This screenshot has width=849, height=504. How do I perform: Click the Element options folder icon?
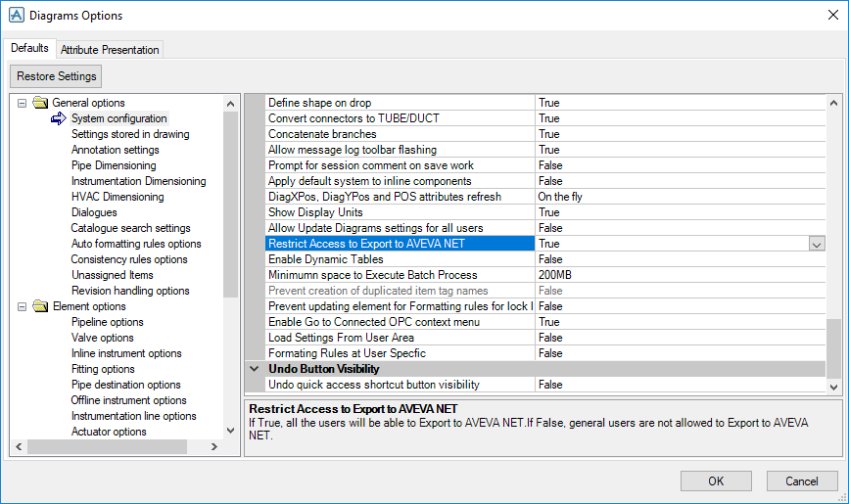[40, 306]
